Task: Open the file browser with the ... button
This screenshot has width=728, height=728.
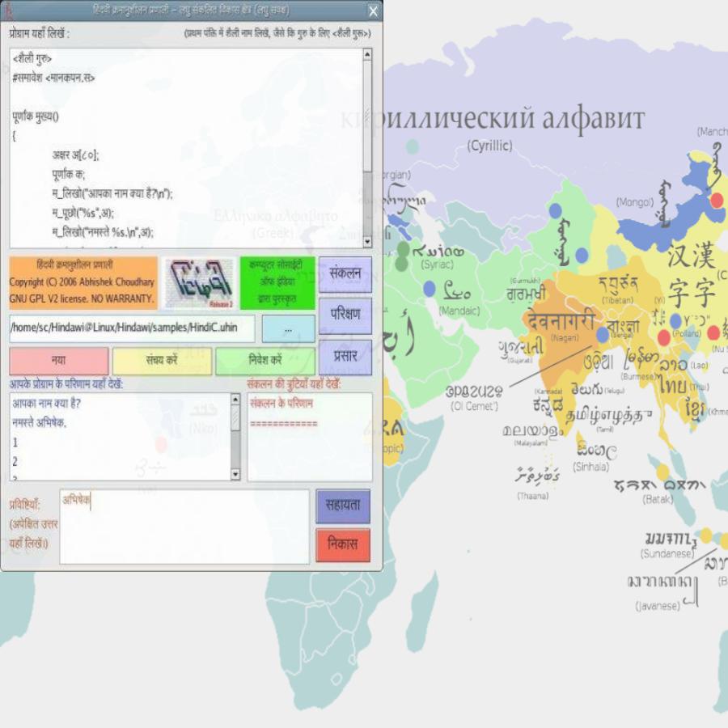Action: pyautogui.click(x=290, y=328)
